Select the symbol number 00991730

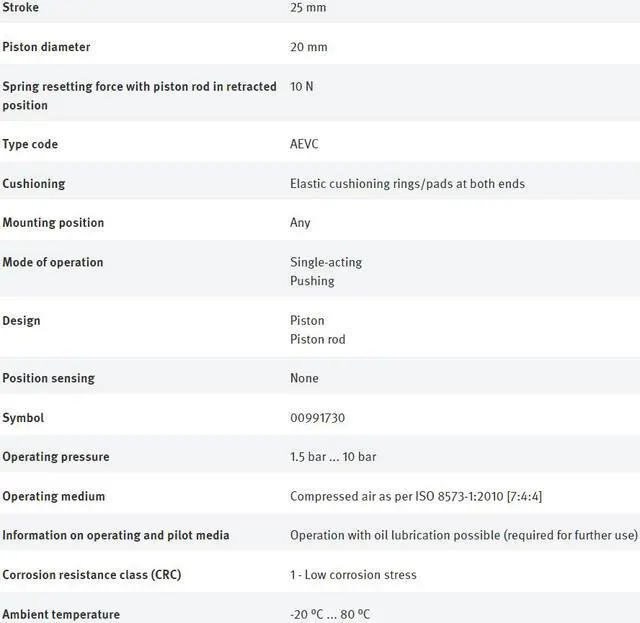(317, 418)
